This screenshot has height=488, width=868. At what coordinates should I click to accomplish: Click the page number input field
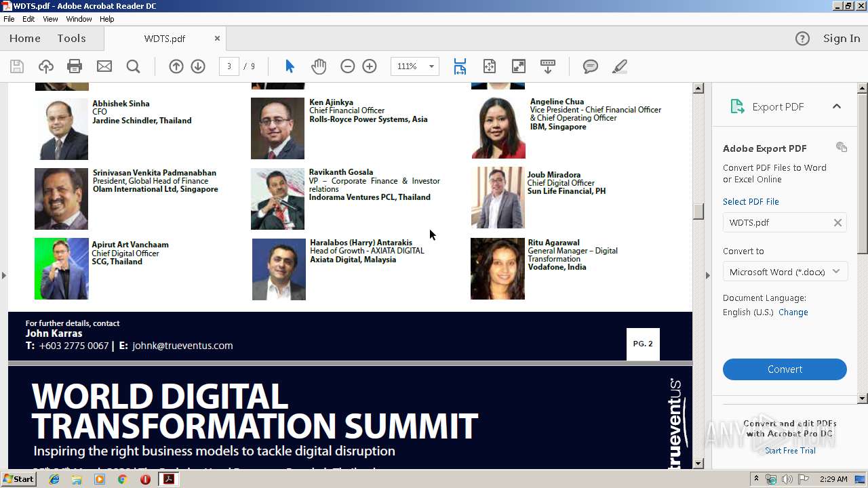tap(229, 66)
